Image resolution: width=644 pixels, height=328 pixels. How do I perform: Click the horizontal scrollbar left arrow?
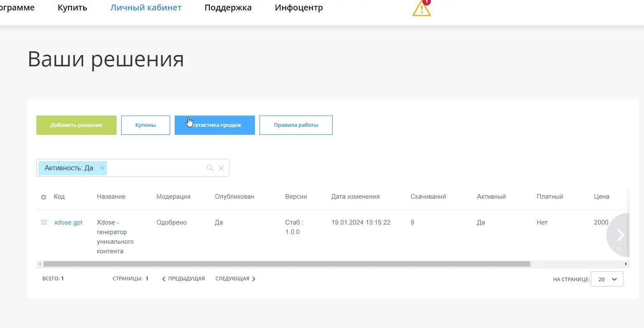tap(40, 264)
